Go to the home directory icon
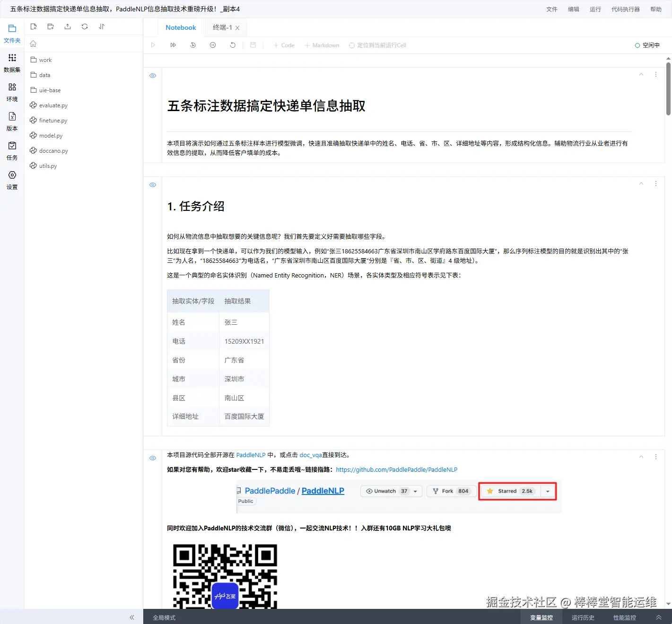 (x=33, y=43)
